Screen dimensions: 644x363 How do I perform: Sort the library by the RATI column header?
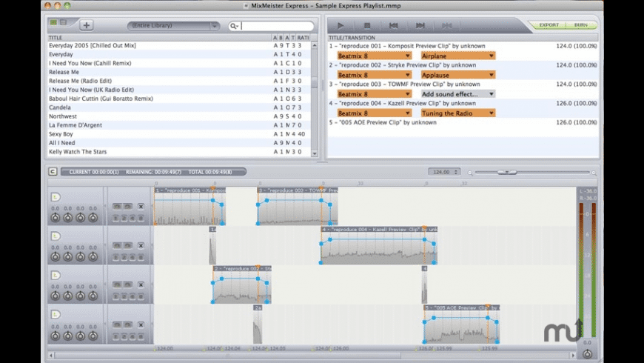[303, 37]
